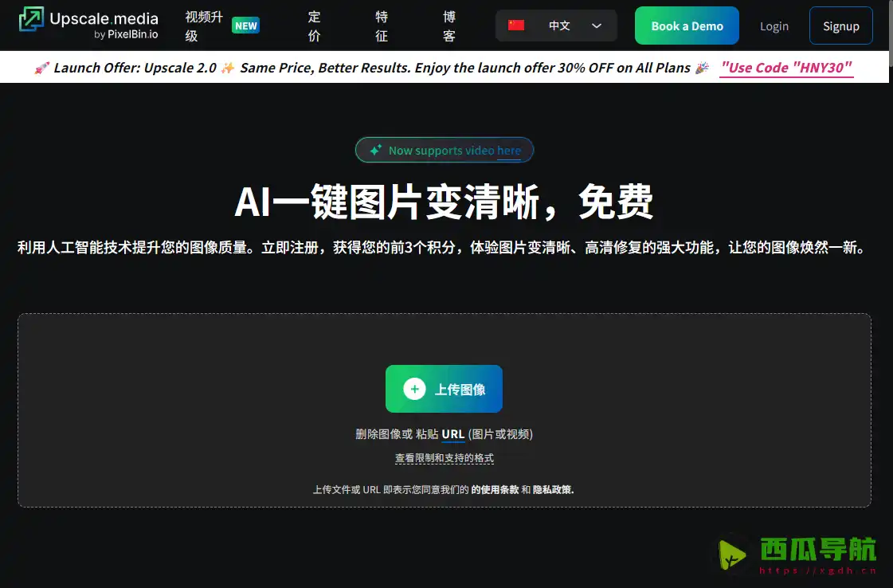This screenshot has width=893, height=588.
Task: Open the "Use Code HNY30" offer link
Action: 786,67
